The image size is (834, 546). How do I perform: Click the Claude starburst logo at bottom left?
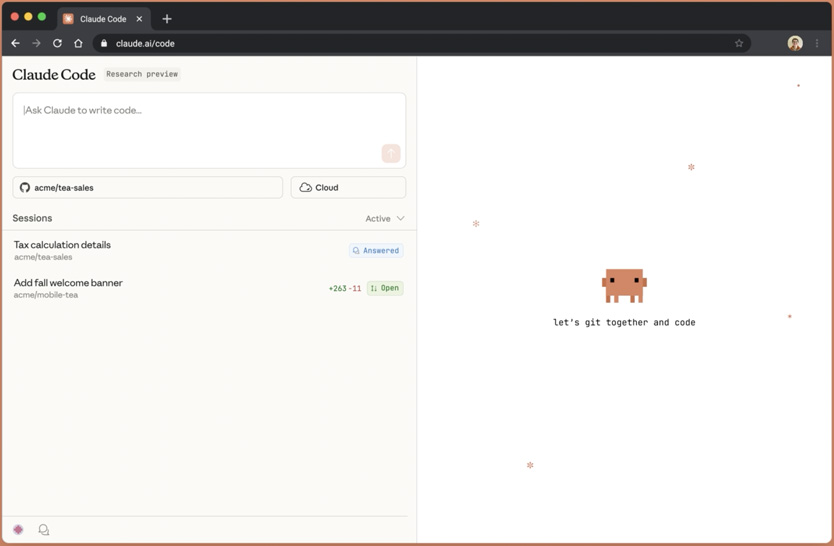18,530
